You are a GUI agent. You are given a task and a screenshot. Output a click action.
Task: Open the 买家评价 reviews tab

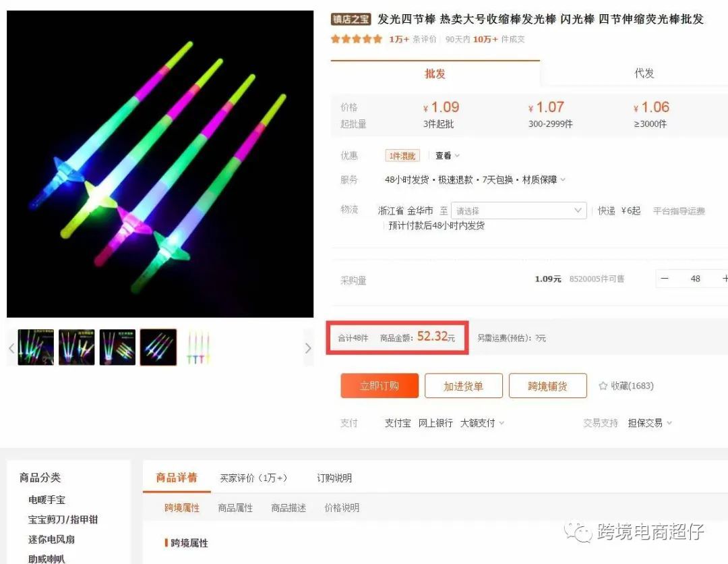253,478
